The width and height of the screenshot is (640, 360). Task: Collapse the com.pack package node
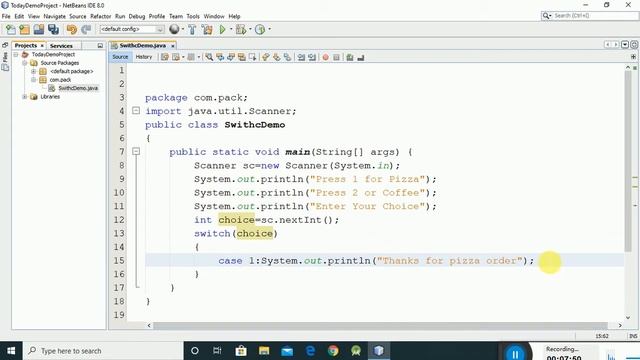click(33, 80)
